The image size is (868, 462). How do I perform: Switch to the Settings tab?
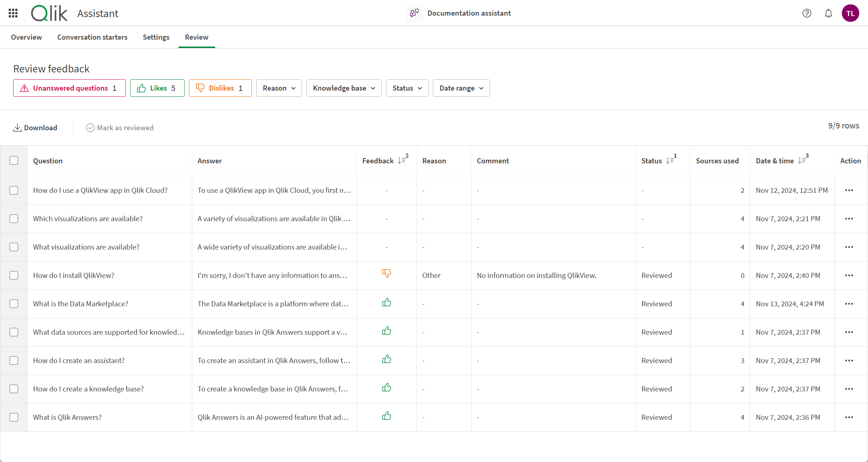click(x=156, y=37)
